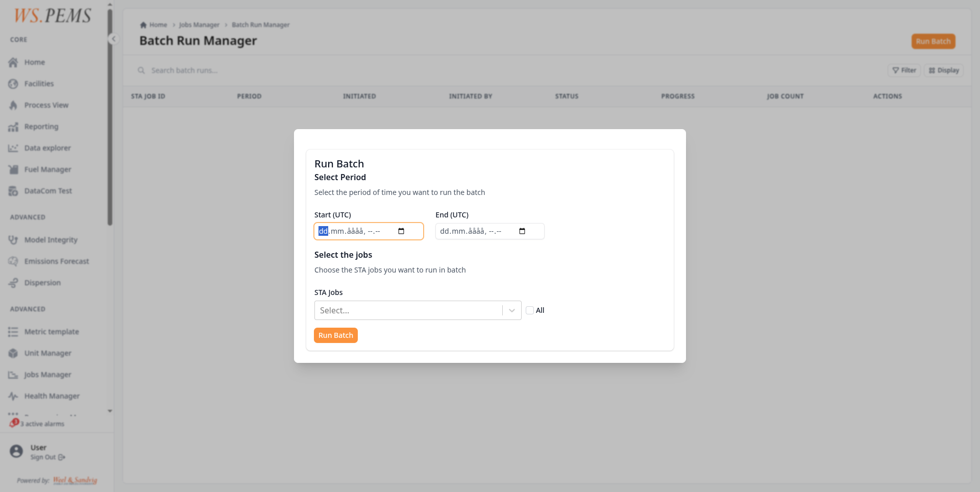Focus the Start (UTC) date field
Viewport: 980px width, 492px height.
[369, 231]
